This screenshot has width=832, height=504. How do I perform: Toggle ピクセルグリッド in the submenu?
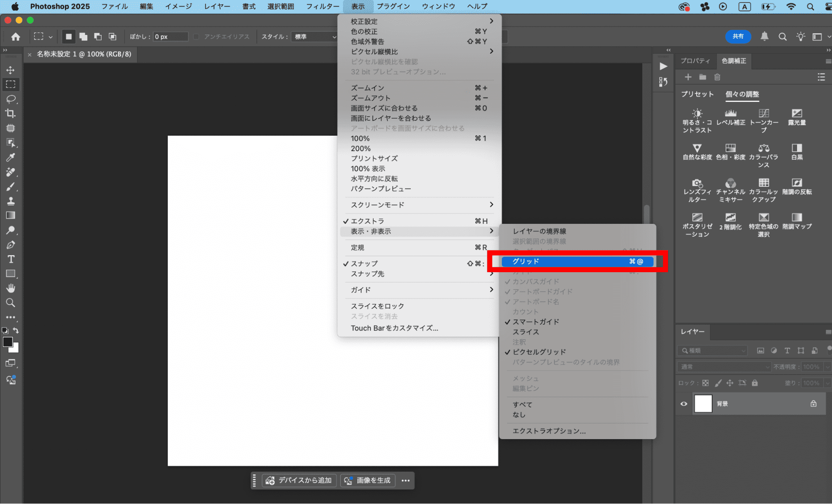539,352
